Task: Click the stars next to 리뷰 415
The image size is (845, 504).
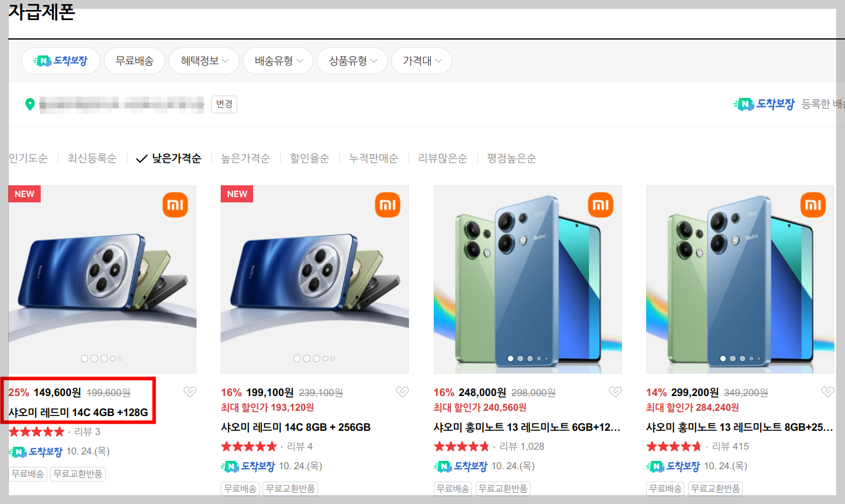Action: [674, 446]
